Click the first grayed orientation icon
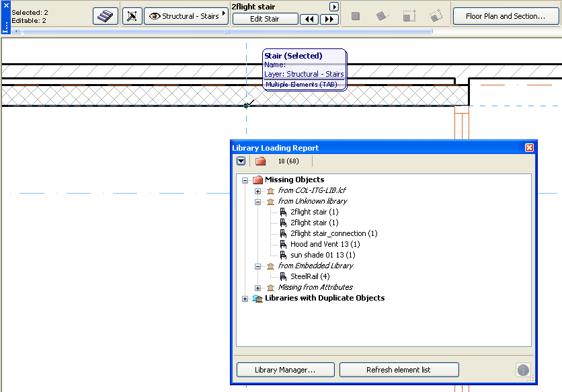562x392 pixels. pyautogui.click(x=356, y=16)
